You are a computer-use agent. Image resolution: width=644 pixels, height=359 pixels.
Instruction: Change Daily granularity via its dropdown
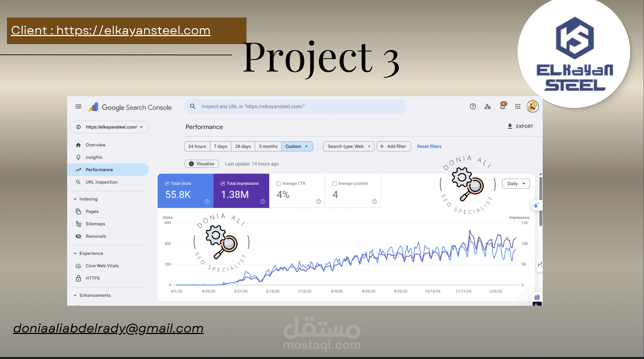point(515,183)
